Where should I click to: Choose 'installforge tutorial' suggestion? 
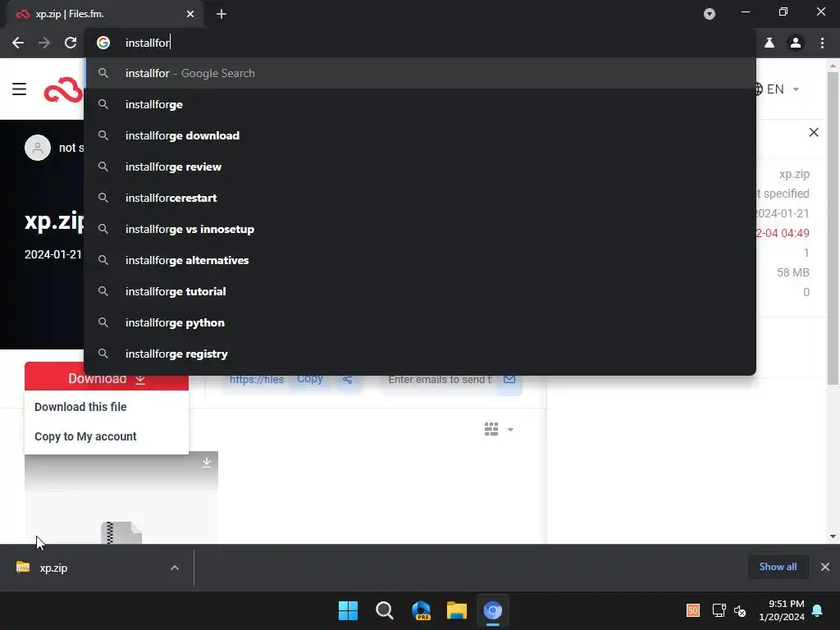(420, 291)
